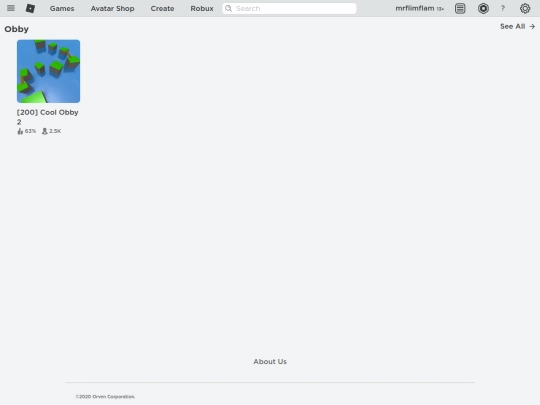Select Robux in the top navigation

click(x=202, y=8)
